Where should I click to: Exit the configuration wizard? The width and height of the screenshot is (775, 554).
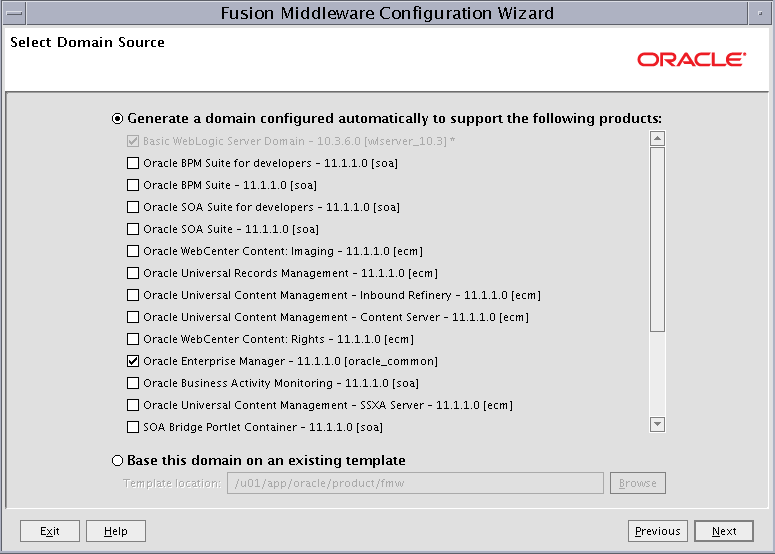49,531
